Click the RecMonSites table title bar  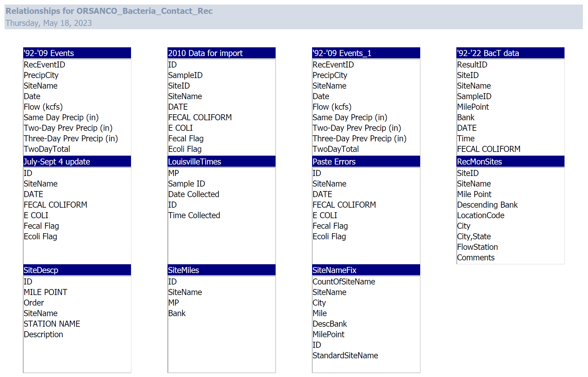coord(510,162)
